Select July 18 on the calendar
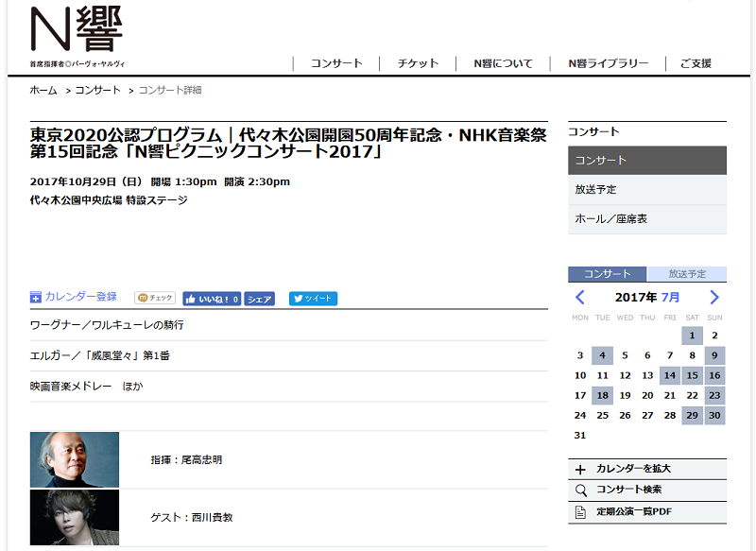This screenshot has height=551, width=756. click(602, 396)
